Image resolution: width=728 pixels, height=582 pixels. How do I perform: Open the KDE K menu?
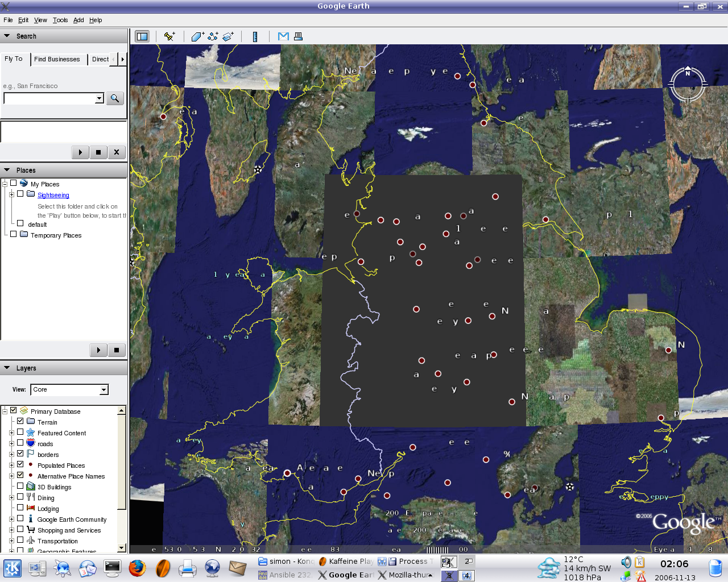13,568
